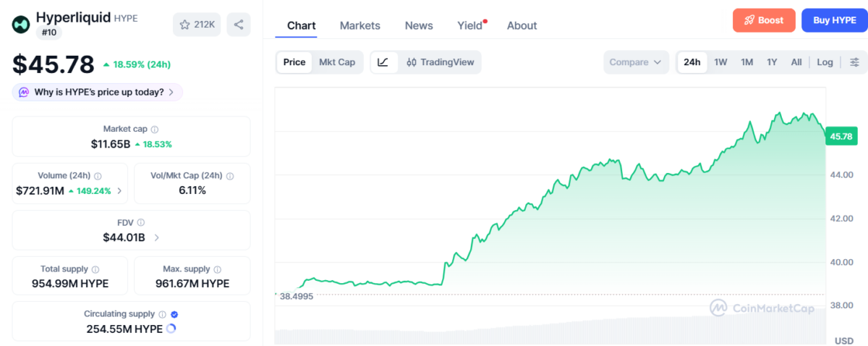The height and width of the screenshot is (346, 868).
Task: Click the 961.67M HYPE max supply
Action: pos(192,284)
